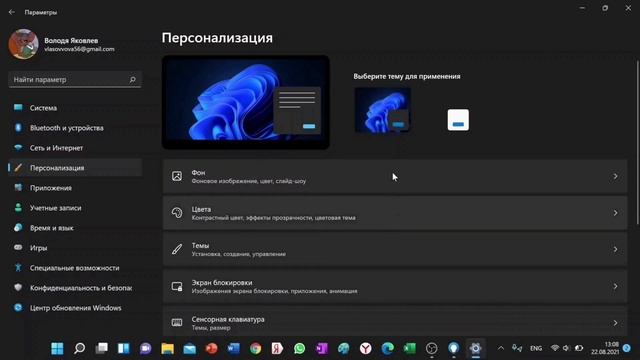Open Mail app from the taskbar
Screen dimensions: 640x360
[189, 348]
